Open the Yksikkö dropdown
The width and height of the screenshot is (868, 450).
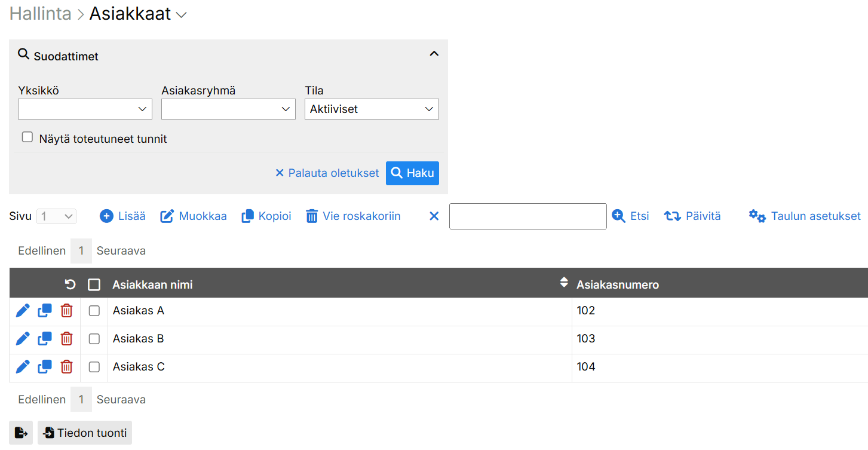click(85, 109)
